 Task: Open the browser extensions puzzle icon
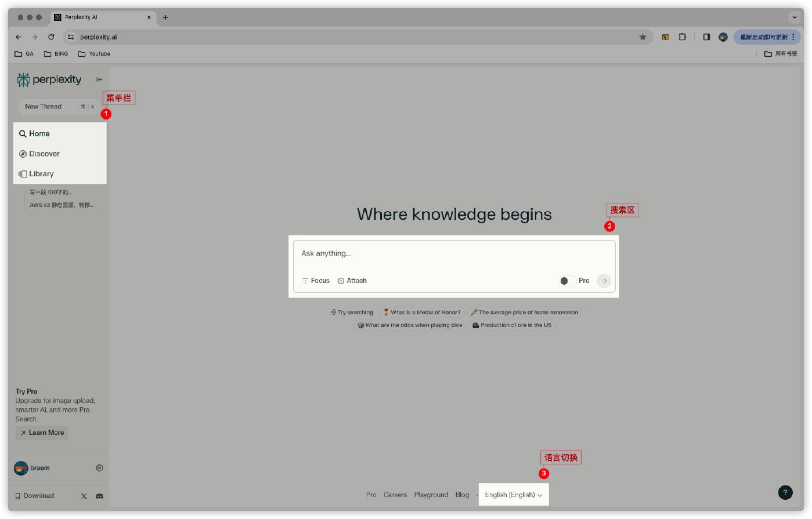point(683,37)
